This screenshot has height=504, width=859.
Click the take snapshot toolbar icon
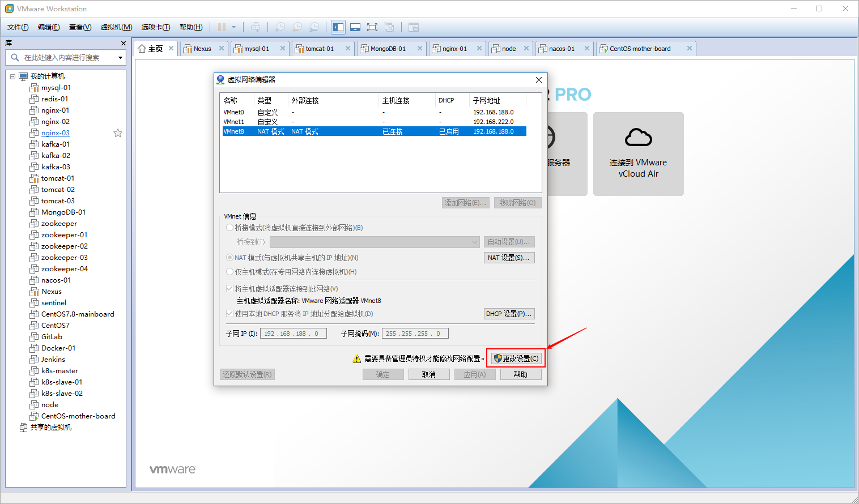280,27
